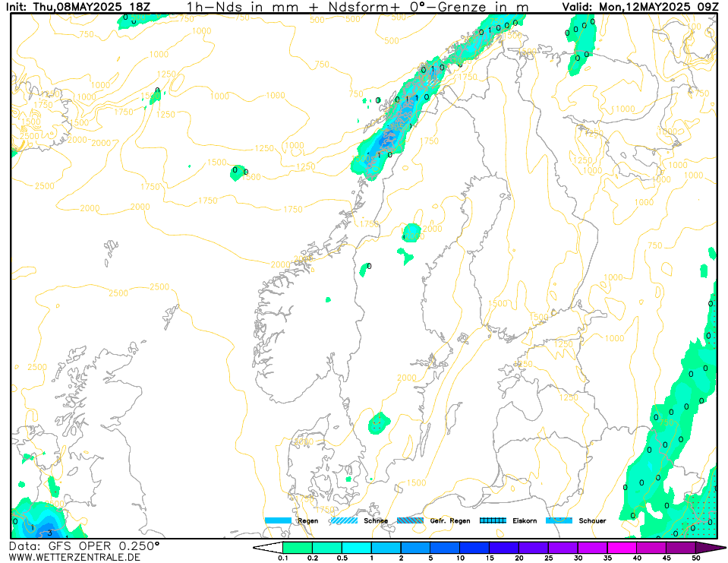728x563 pixels.
Task: Click color bar segment between 40 and 45
Action: click(651, 548)
